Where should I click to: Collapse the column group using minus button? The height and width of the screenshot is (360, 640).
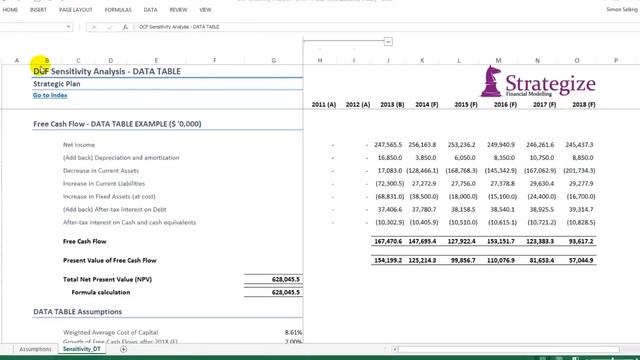[388, 42]
